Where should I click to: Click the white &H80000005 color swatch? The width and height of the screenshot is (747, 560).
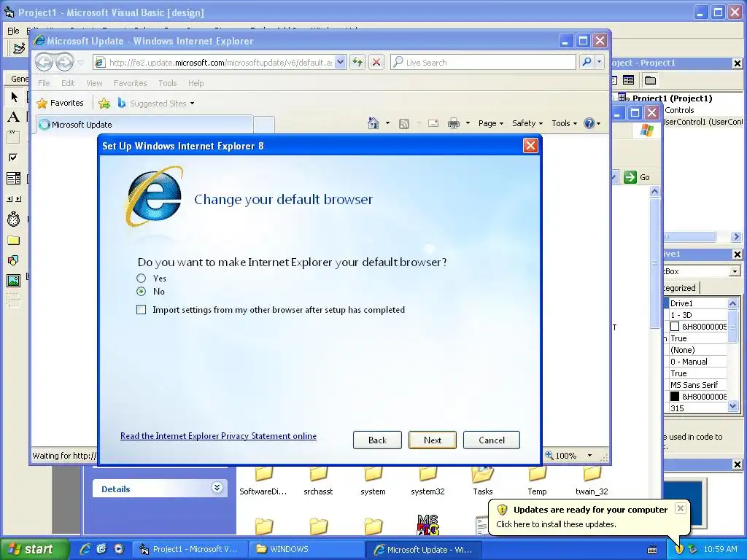(675, 327)
